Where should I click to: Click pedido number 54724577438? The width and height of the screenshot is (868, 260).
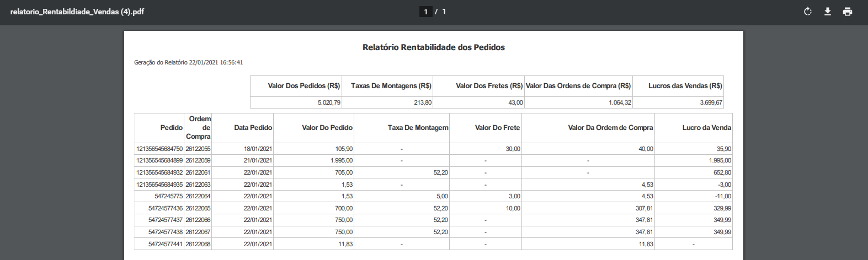pyautogui.click(x=166, y=232)
